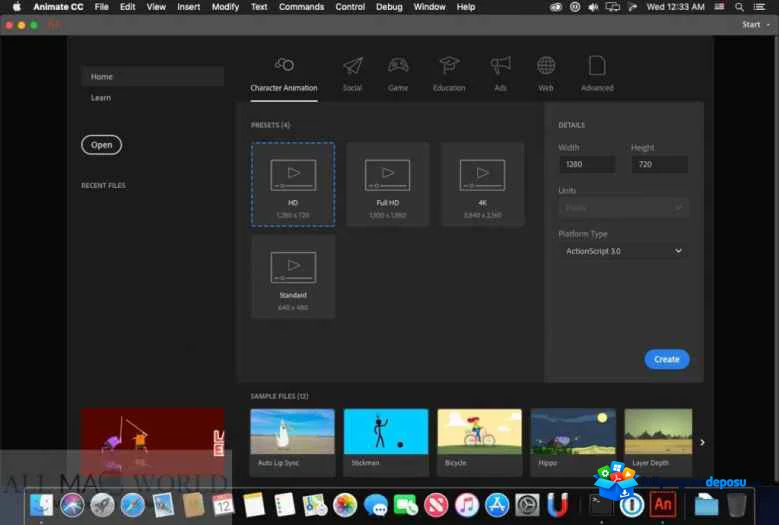Open the Window menu
Screen dimensions: 779x525
(x=430, y=7)
